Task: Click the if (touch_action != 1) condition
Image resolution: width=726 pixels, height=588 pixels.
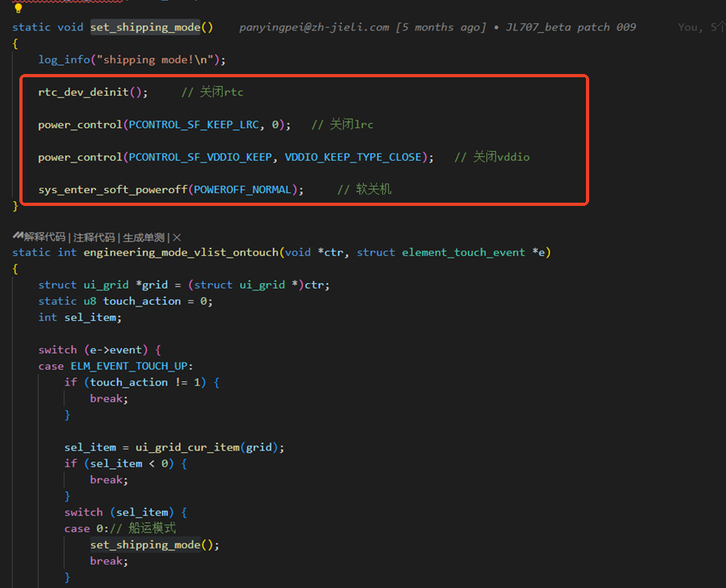Action: point(142,382)
